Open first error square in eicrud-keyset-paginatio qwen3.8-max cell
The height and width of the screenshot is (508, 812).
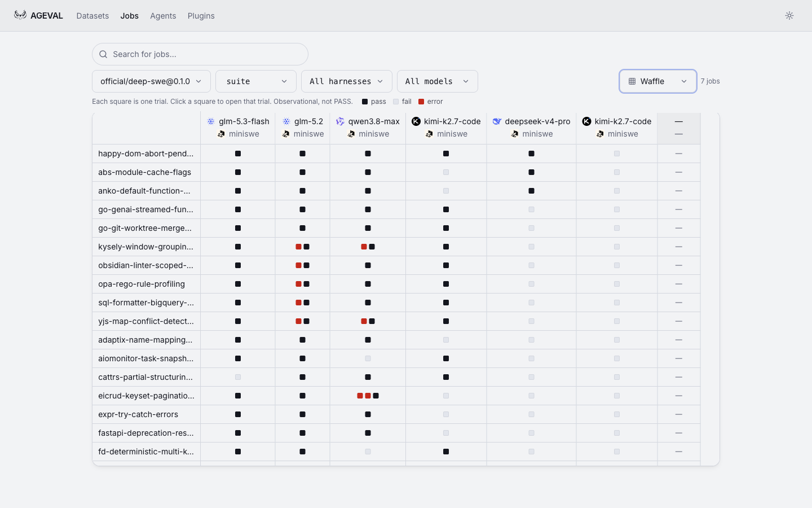[x=360, y=396]
